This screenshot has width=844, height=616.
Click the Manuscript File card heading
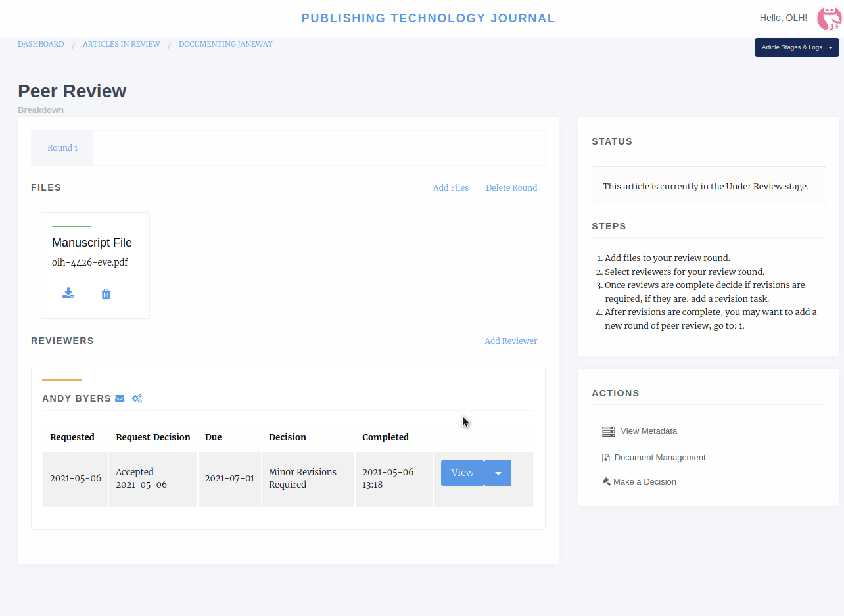pos(92,243)
